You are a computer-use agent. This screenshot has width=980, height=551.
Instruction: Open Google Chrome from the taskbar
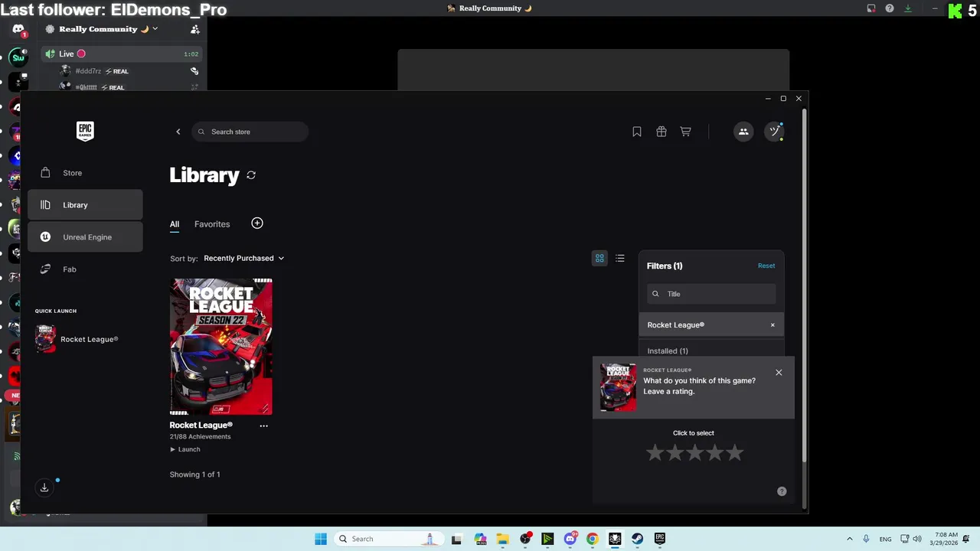click(x=592, y=539)
